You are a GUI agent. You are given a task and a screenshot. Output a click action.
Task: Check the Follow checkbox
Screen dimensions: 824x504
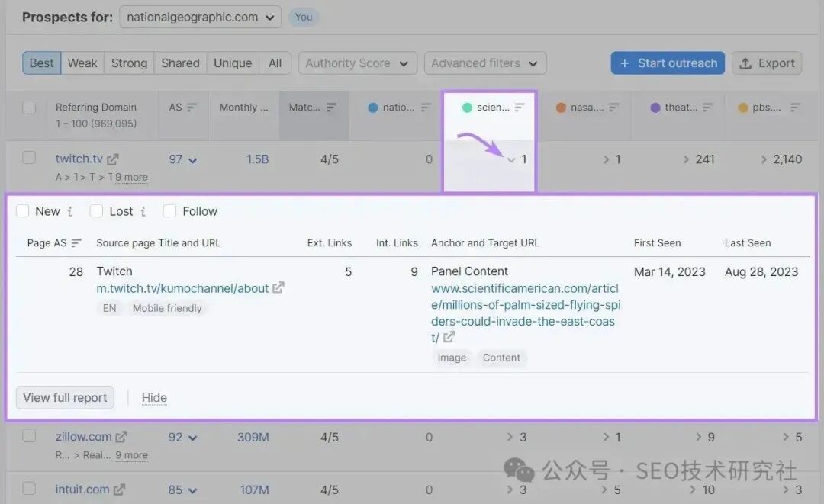[169, 211]
